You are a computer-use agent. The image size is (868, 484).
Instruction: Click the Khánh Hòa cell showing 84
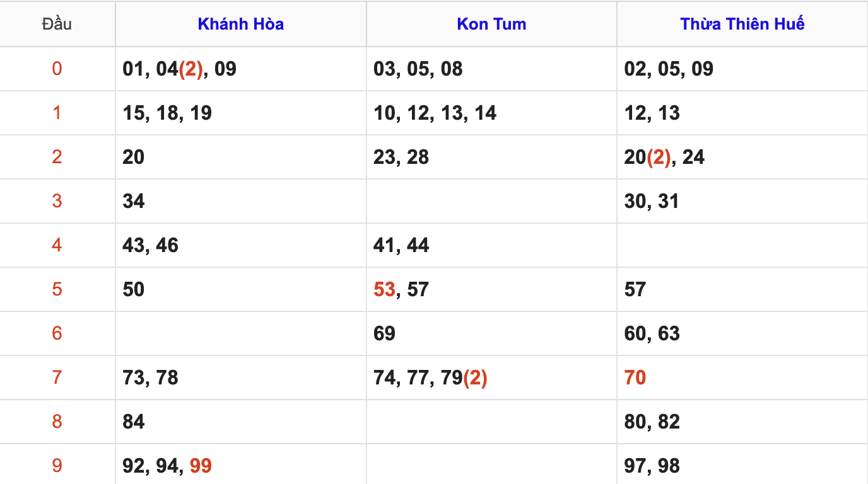pos(241,422)
